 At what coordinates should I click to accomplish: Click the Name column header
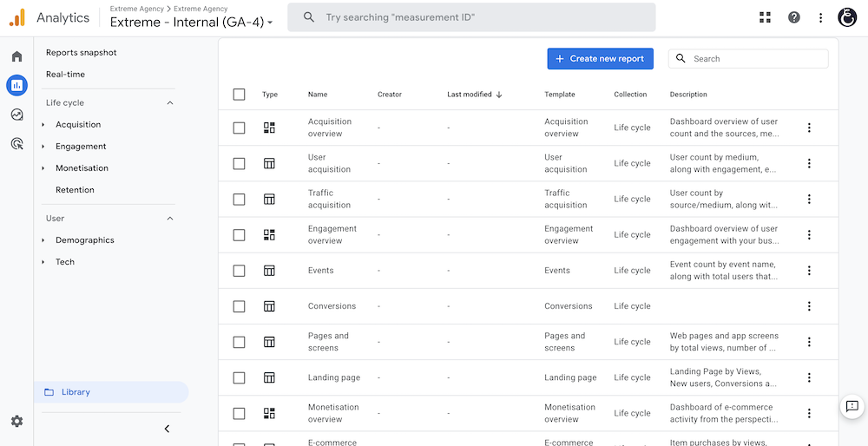click(318, 95)
